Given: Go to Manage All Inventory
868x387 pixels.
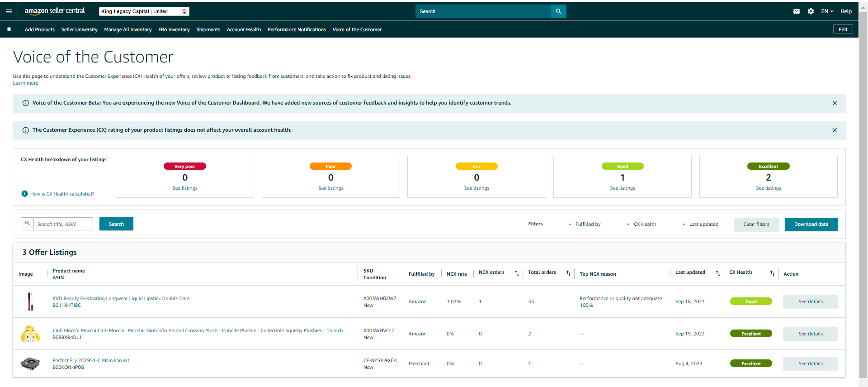Looking at the screenshot, I should point(128,29).
